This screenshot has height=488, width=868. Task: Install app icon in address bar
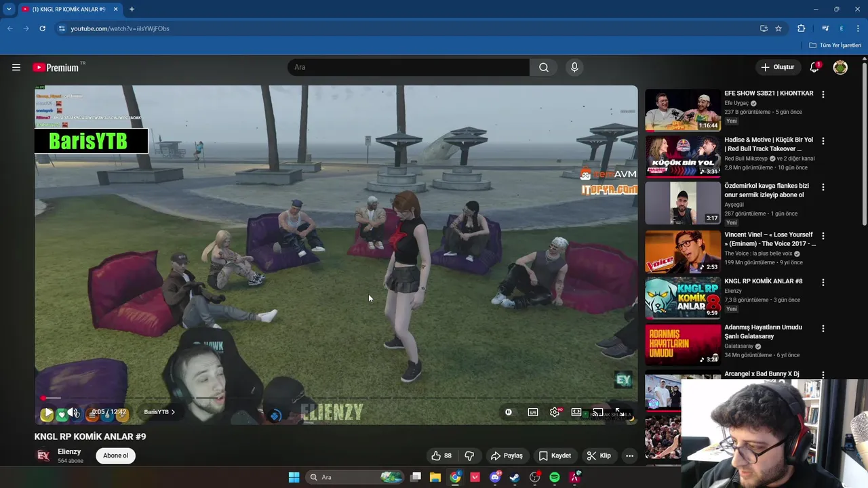point(764,28)
